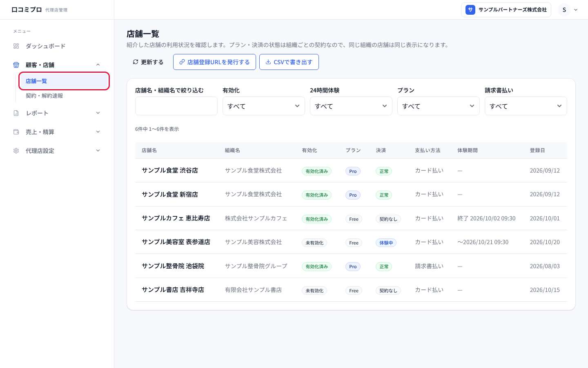This screenshot has height=368, width=588.
Task: Click the サンプルパートナーズ株式会社 company button
Action: (x=506, y=10)
